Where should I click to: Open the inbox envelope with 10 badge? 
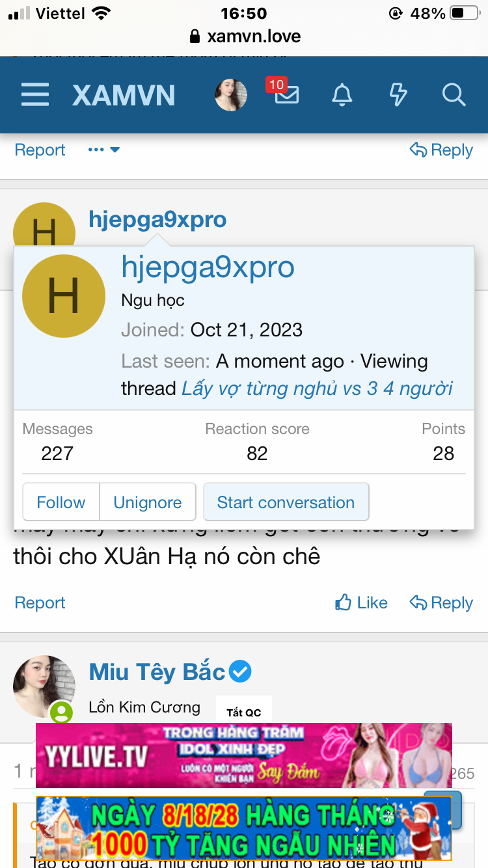(286, 95)
